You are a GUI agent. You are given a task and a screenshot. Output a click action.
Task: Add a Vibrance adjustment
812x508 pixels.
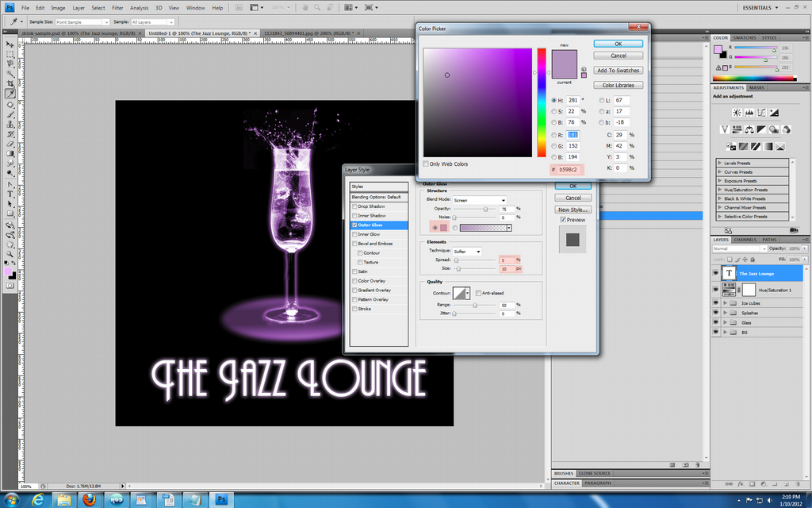725,129
